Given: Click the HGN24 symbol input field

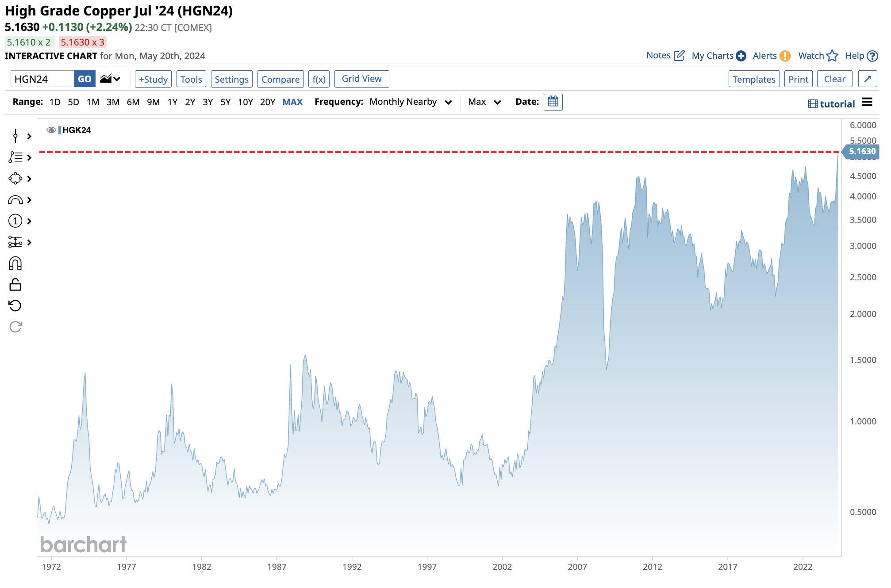Looking at the screenshot, I should (42, 79).
